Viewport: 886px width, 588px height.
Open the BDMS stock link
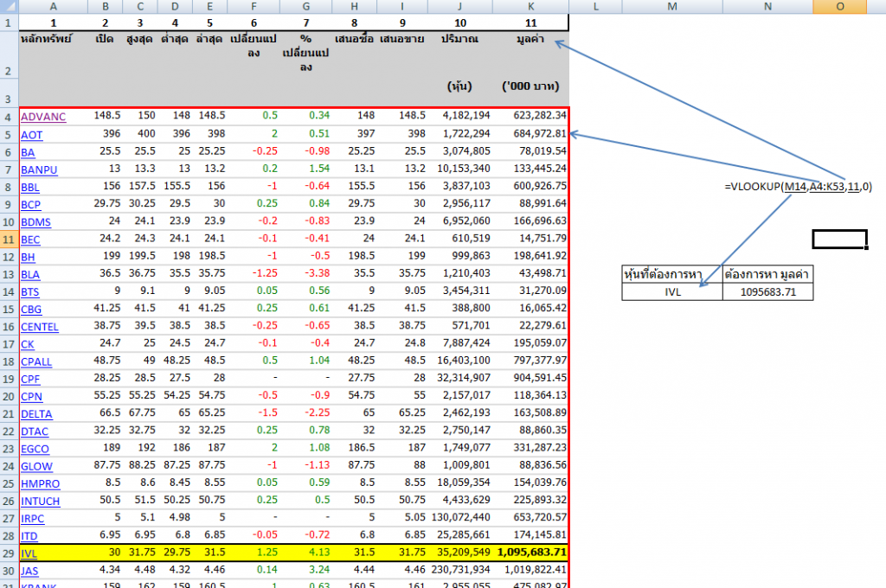tap(35, 222)
